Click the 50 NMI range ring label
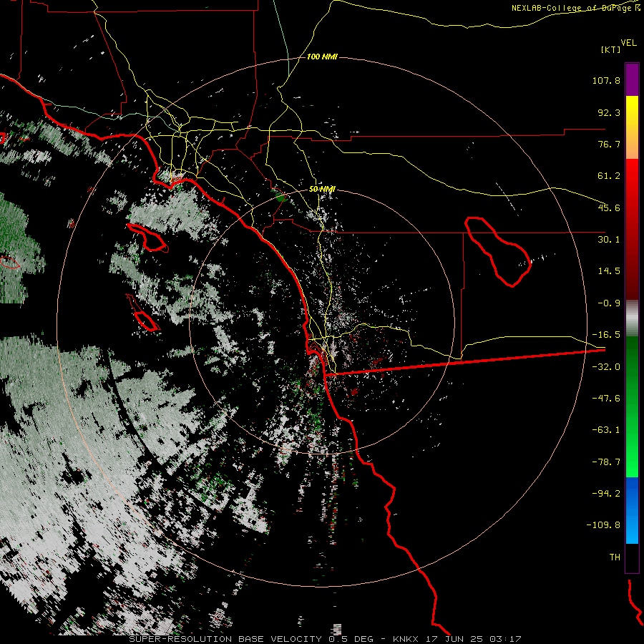The image size is (644, 644). 322,190
